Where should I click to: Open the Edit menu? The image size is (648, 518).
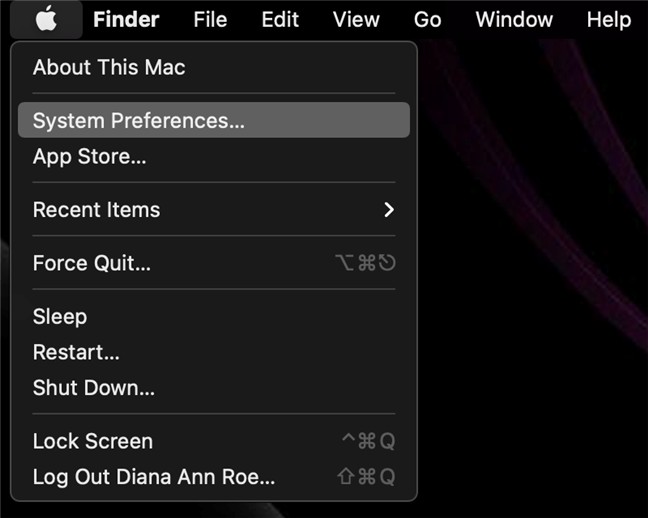coord(281,19)
